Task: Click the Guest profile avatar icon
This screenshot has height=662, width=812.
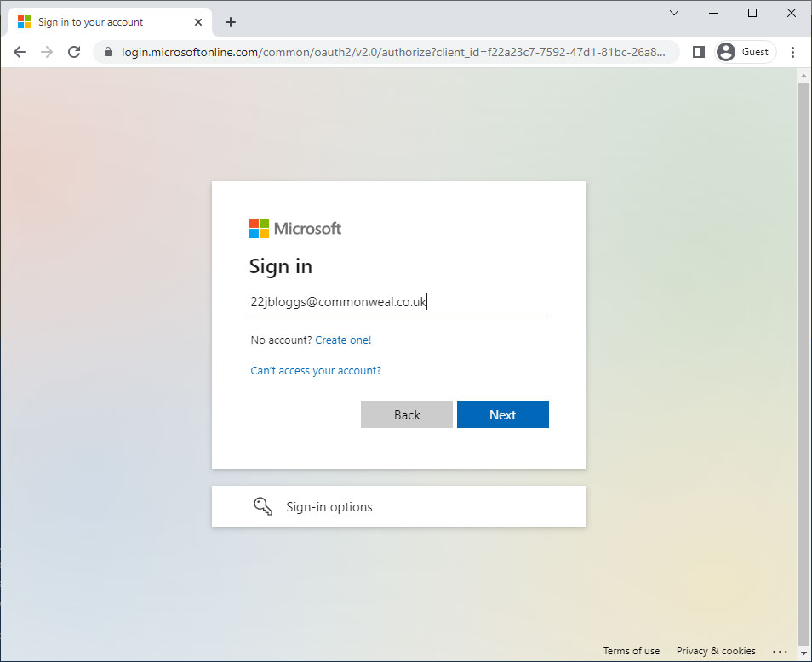Action: click(x=726, y=52)
